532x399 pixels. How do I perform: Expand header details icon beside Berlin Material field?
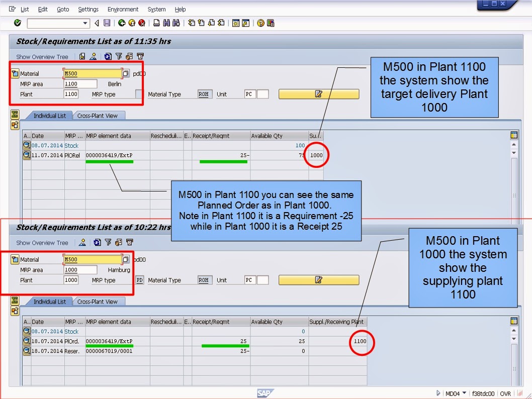[x=15, y=73]
